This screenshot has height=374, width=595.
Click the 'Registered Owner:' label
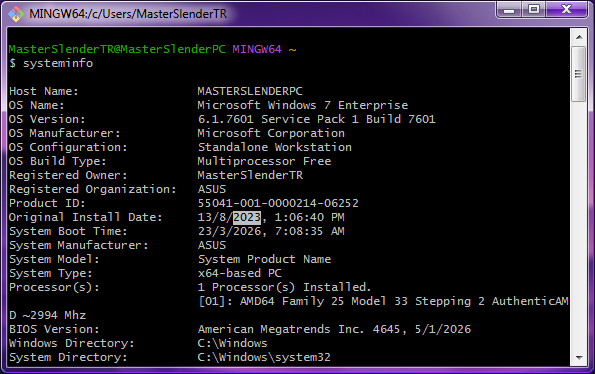click(68, 175)
